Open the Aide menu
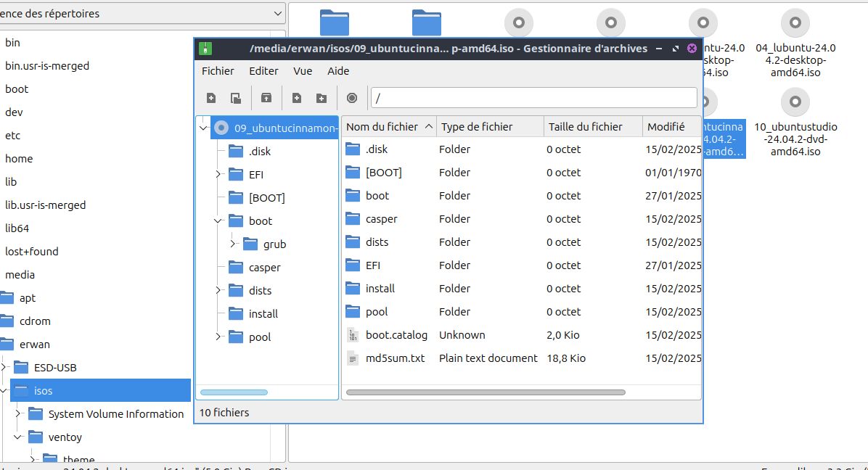868x470 pixels. (338, 71)
